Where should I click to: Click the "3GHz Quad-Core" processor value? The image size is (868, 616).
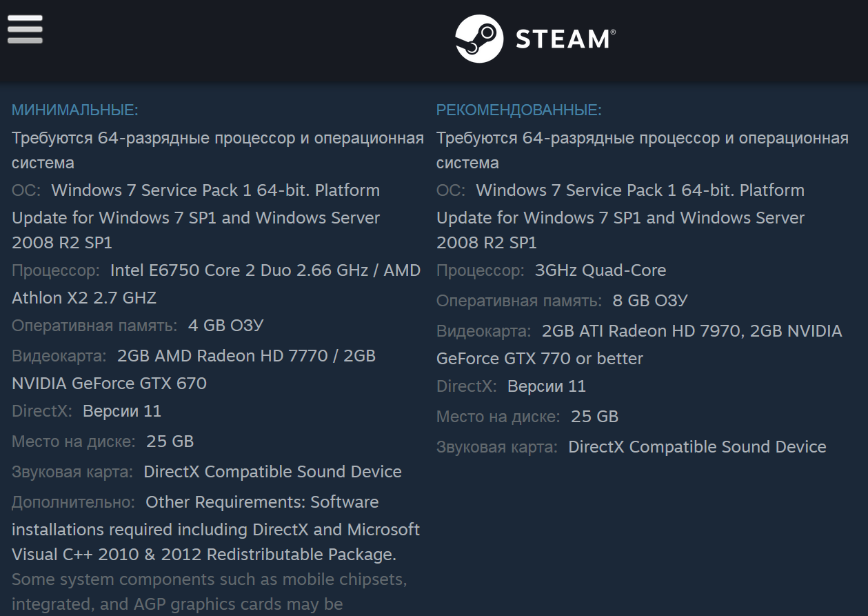click(x=600, y=270)
